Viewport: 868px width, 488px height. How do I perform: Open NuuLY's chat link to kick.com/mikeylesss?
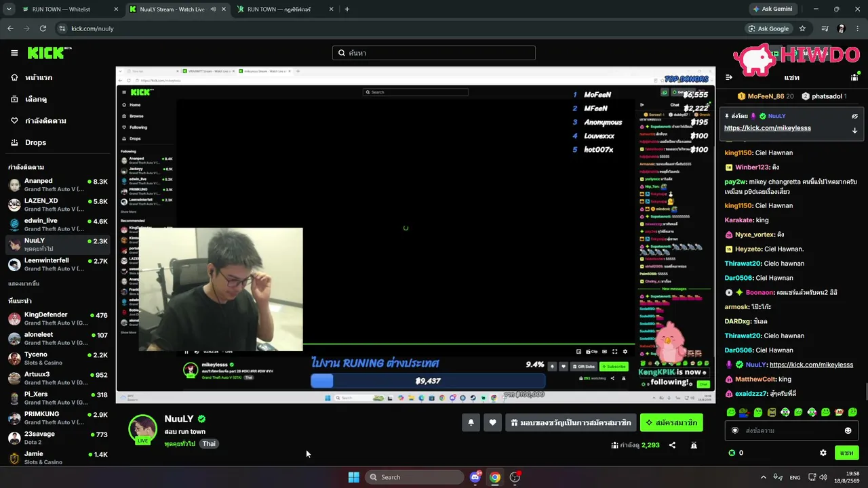click(811, 365)
